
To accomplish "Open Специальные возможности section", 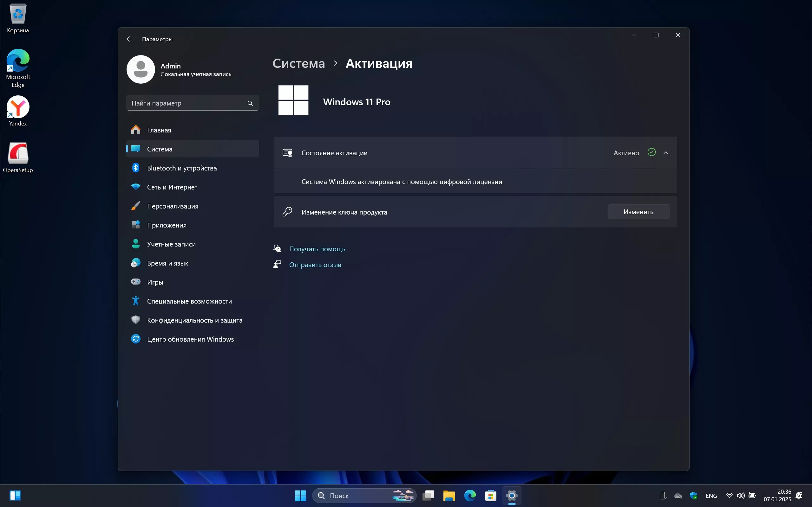I will pos(189,301).
